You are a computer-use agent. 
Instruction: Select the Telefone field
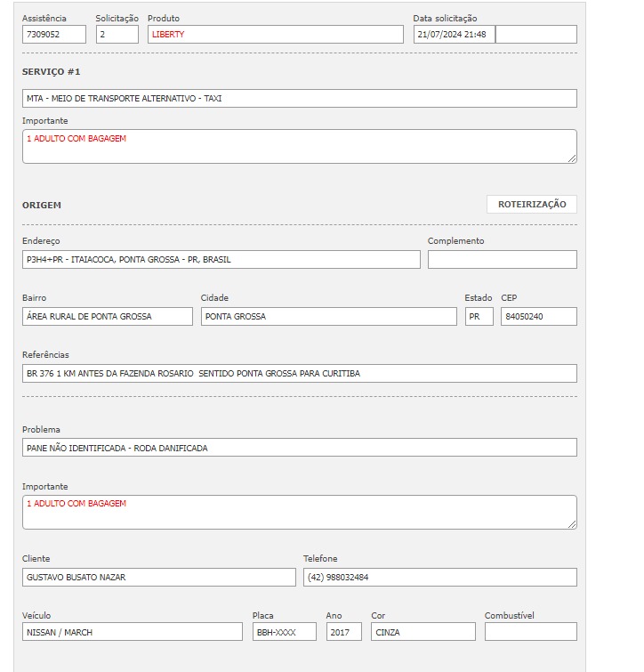pos(439,578)
